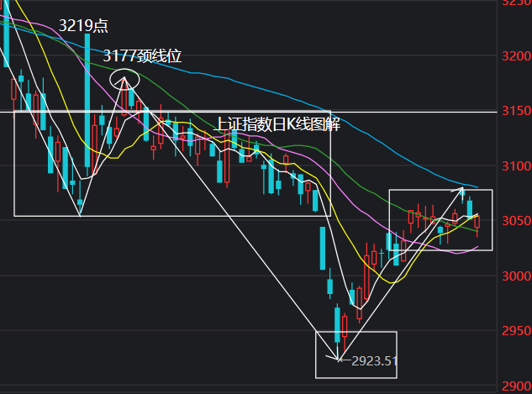532x394 pixels.
Task: Click the 3177颈线位 annotation text
Action: pyautogui.click(x=142, y=56)
